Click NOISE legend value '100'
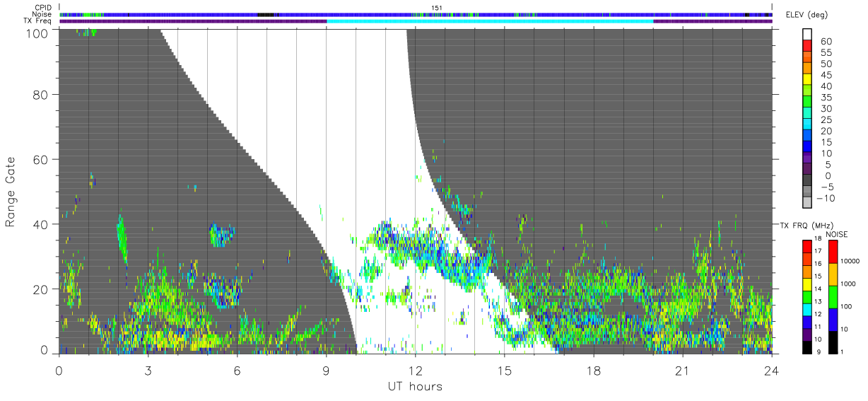The height and width of the screenshot is (401, 868). coord(847,306)
